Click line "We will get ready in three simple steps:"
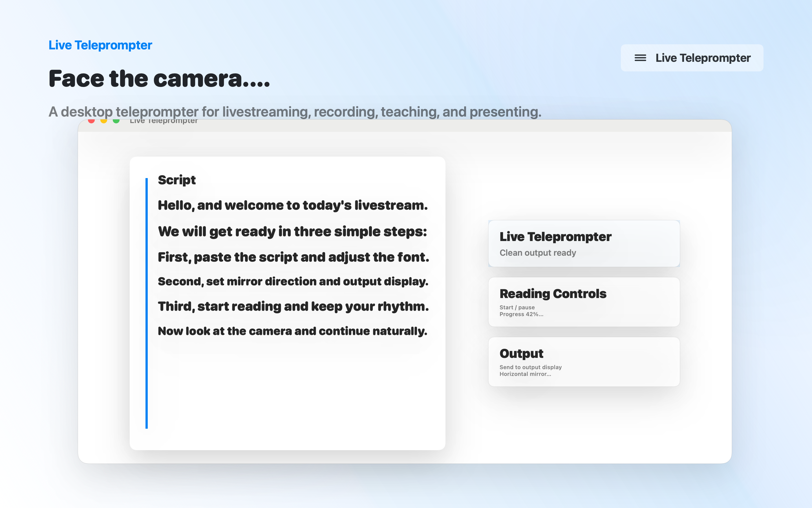 [x=292, y=231]
